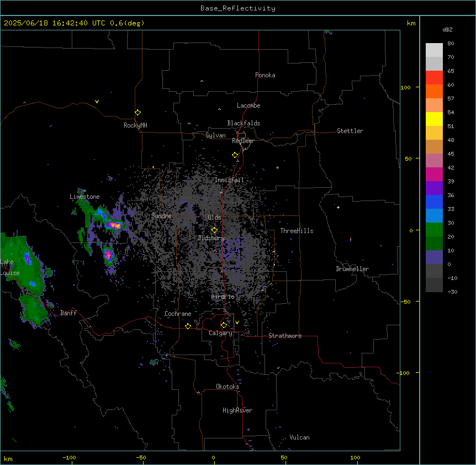Click the -30 value in dBZ legend
The image size is (476, 465).
(452, 292)
